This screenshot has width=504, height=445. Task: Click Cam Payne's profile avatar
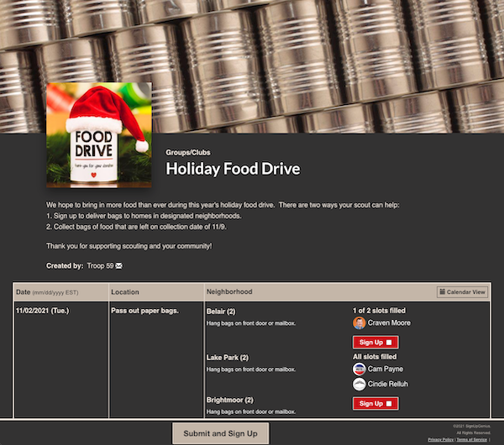[x=359, y=369]
